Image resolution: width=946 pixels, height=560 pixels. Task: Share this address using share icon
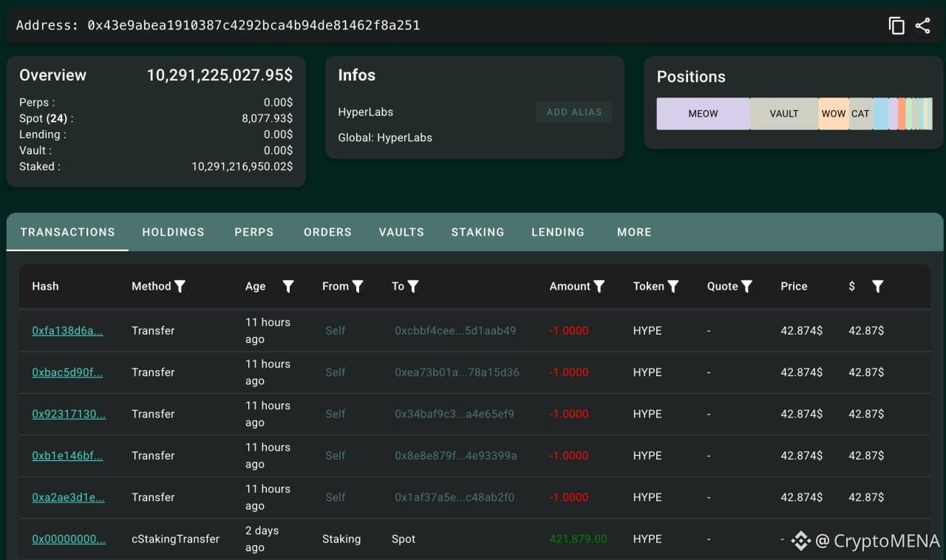coord(922,26)
